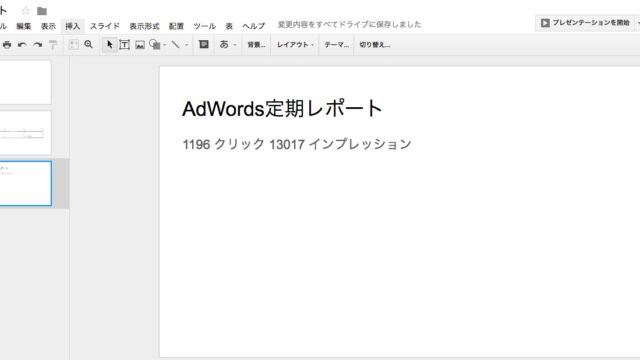This screenshot has width=640, height=360.
Task: Insert a text box
Action: 124,45
